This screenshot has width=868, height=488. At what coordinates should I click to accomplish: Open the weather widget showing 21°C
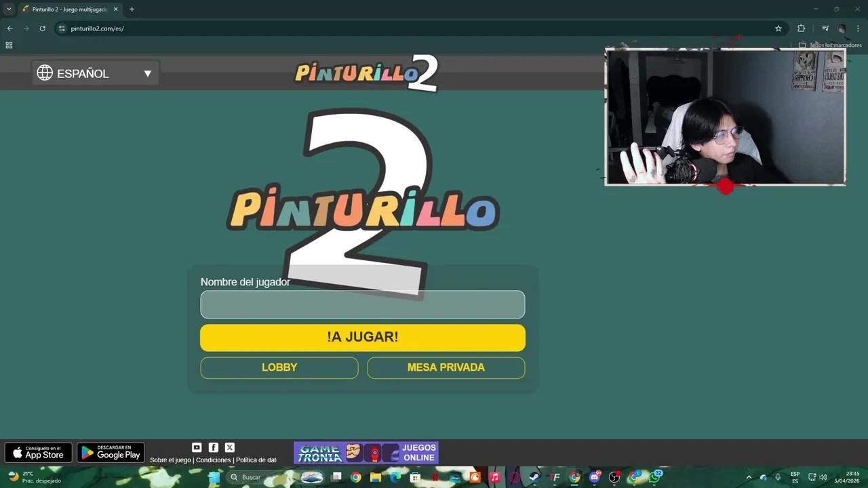coord(34,477)
